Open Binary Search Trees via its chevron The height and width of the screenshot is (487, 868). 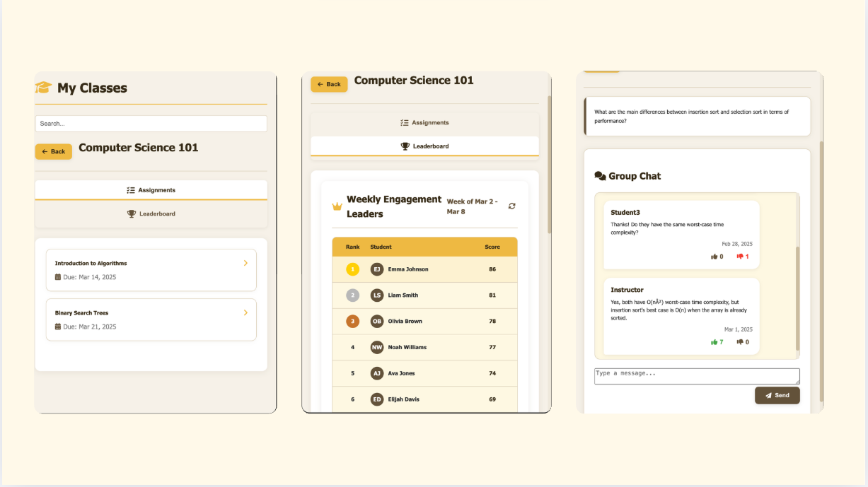(245, 312)
